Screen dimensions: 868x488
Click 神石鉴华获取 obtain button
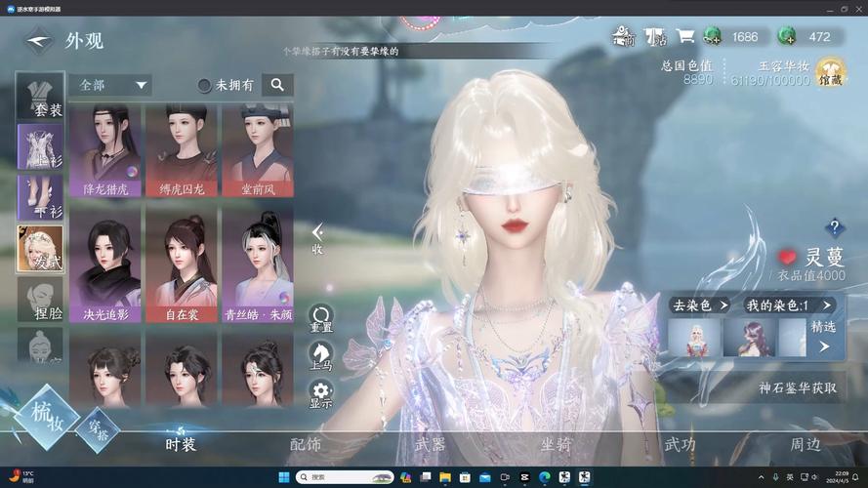797,388
